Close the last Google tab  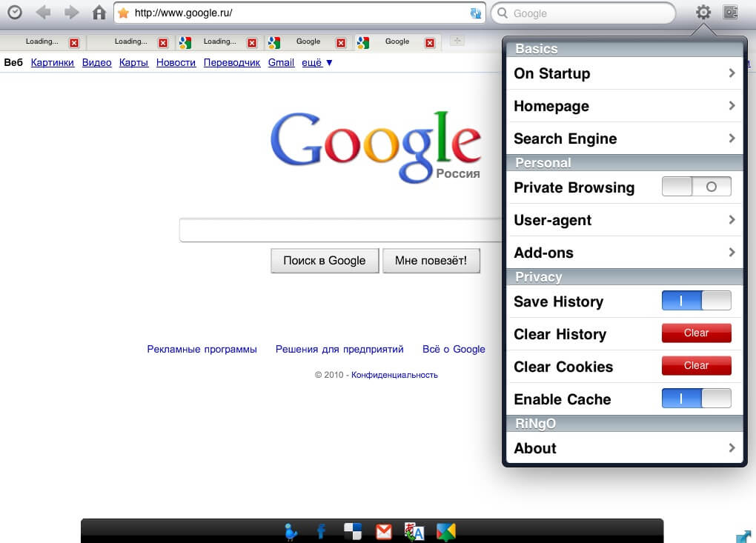point(430,43)
